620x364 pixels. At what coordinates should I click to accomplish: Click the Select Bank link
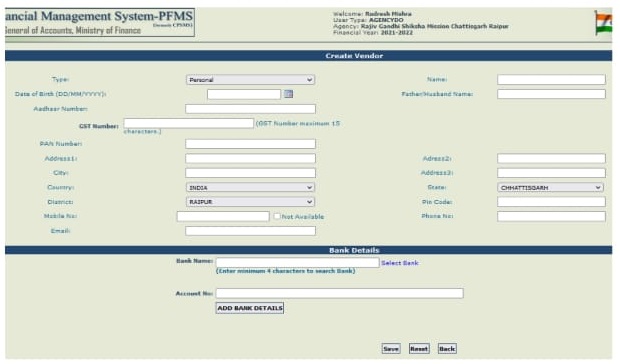[400, 263]
